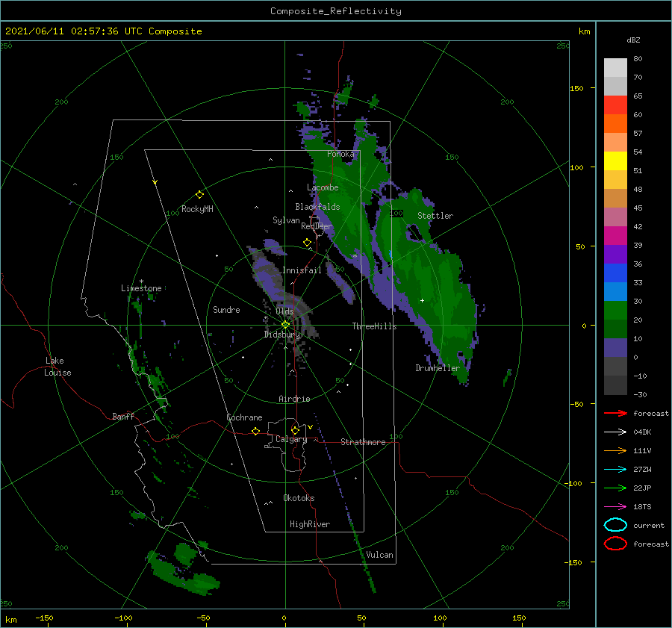Click the 54 dBZ yellow color swatch

[x=615, y=161]
